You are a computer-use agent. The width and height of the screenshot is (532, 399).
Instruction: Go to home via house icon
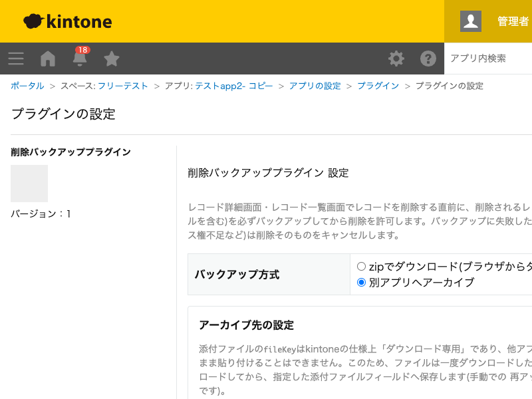[48, 59]
